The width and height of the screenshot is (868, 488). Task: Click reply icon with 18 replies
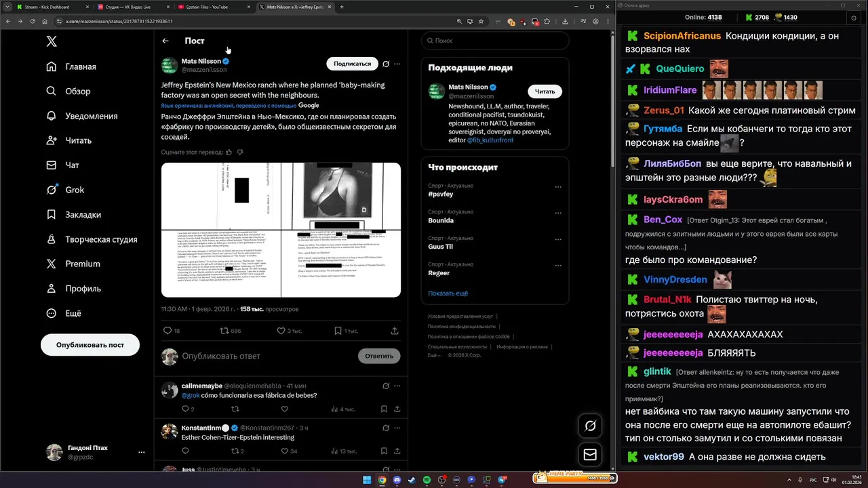(168, 331)
